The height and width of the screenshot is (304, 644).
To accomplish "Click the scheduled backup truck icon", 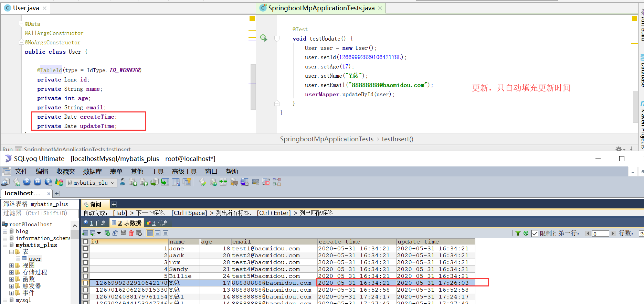I will pos(234,182).
